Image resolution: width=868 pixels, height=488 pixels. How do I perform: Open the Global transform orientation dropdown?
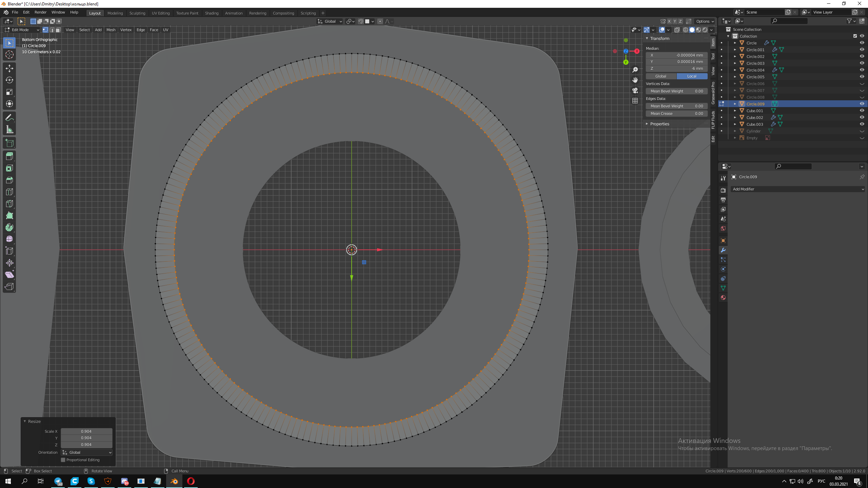point(330,21)
